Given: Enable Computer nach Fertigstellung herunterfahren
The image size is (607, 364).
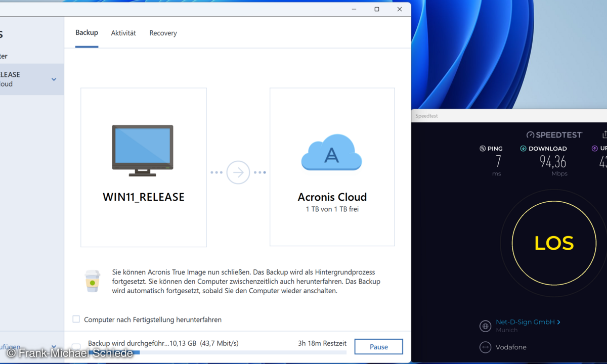Looking at the screenshot, I should [76, 319].
